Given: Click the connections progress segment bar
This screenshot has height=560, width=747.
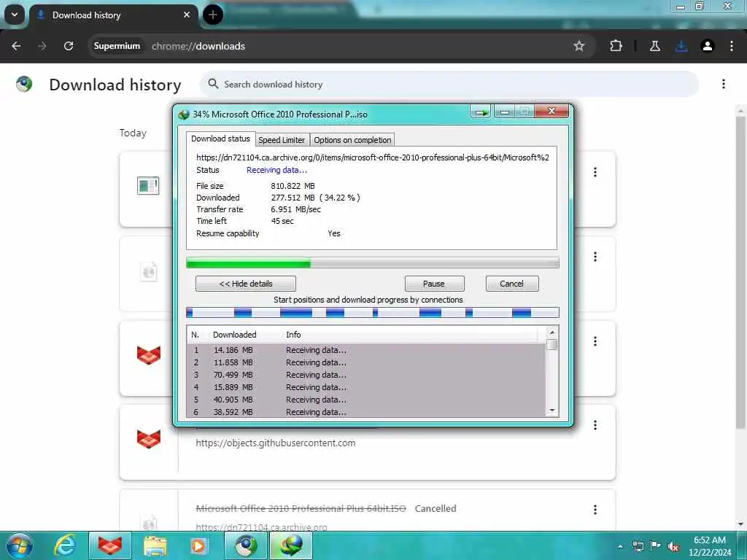Looking at the screenshot, I should point(372,312).
